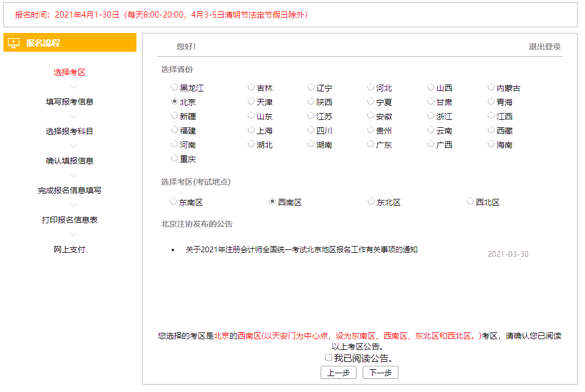Choose 广西 as the province
Viewport: 585px width, 392px height.
click(431, 144)
